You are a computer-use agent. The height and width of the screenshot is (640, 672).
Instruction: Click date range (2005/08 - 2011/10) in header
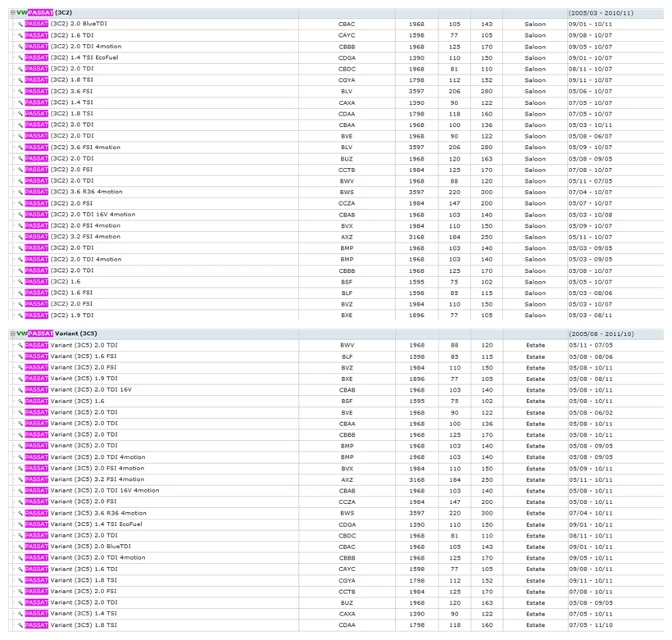click(x=602, y=334)
